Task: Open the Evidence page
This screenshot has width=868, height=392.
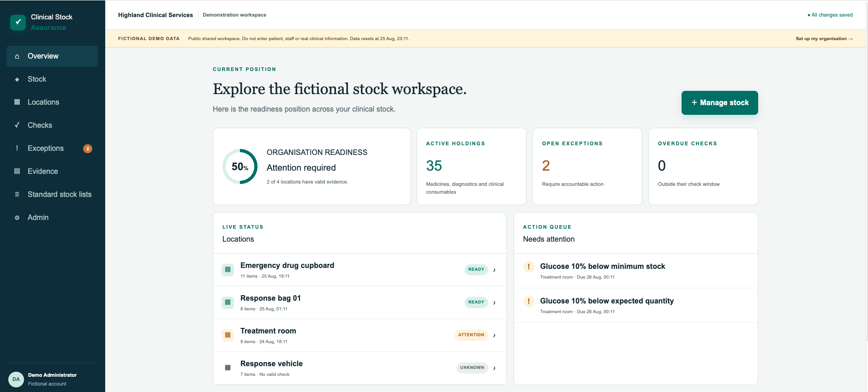Action: (52, 172)
